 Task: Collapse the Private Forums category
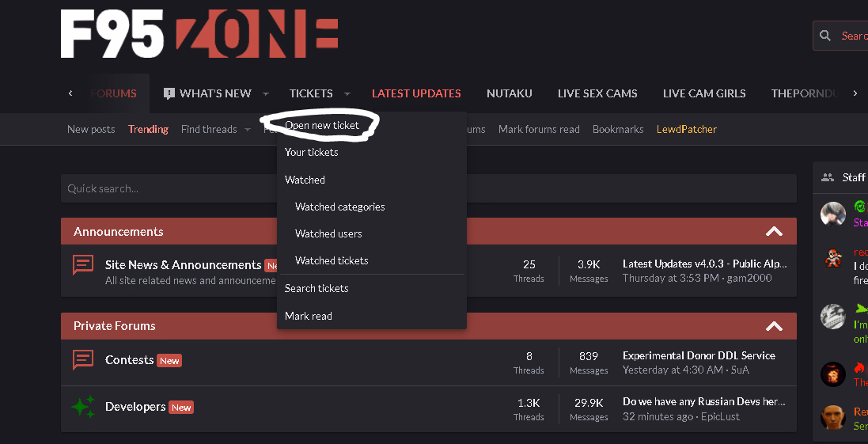pos(774,326)
